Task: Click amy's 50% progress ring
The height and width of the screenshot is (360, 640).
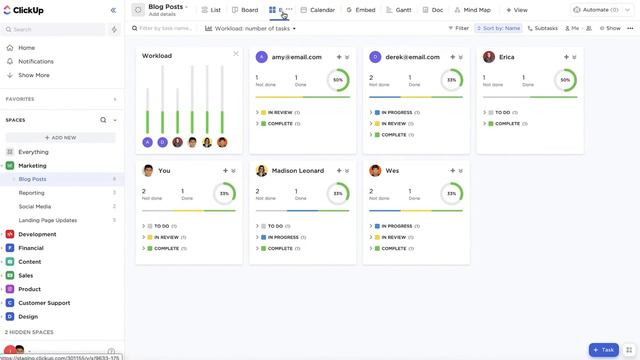Action: tap(338, 80)
